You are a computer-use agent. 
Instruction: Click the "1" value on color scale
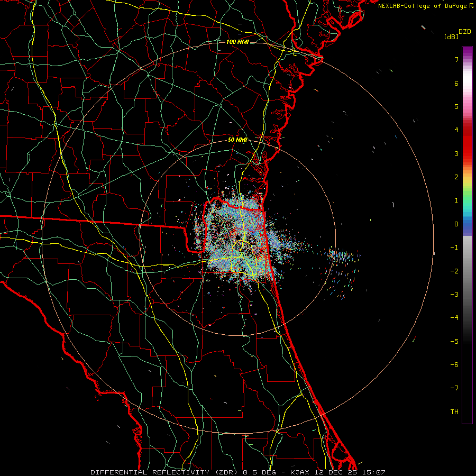coord(456,200)
